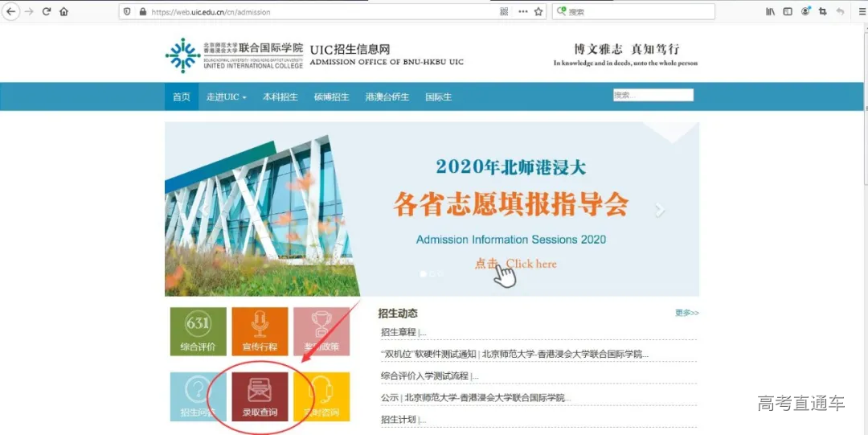Open the page actions three-dot menu
Image resolution: width=868 pixels, height=435 pixels.
pyautogui.click(x=522, y=12)
